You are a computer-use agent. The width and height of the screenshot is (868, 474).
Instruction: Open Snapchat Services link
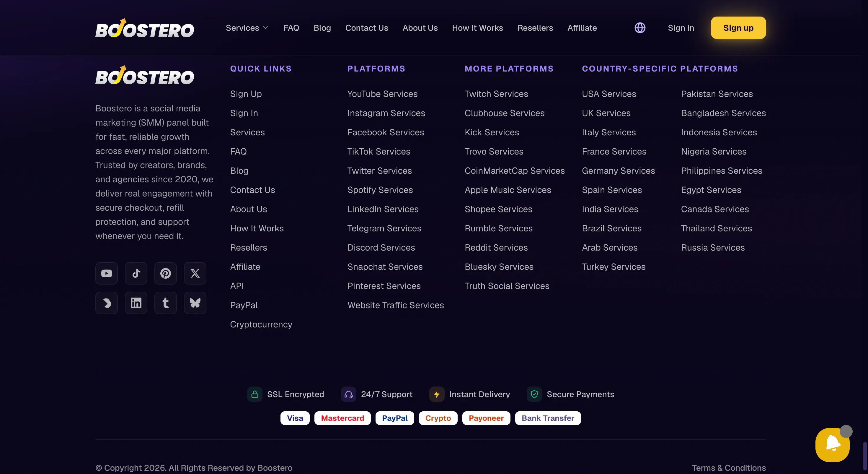coord(385,267)
